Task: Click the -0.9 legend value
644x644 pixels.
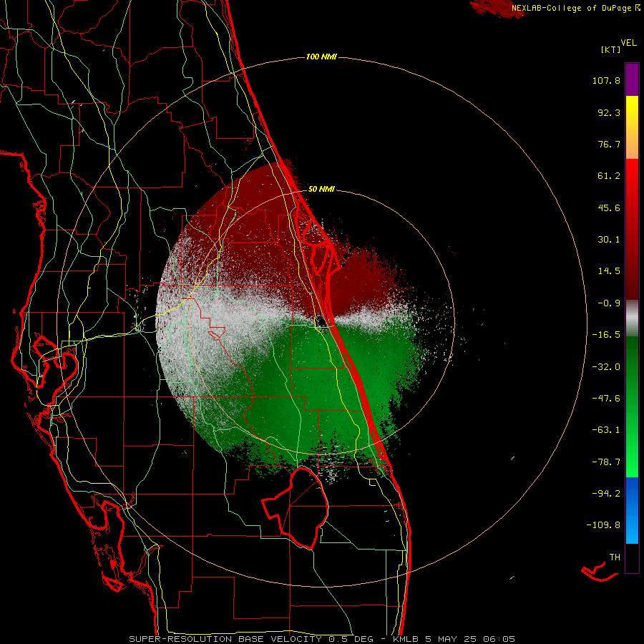Action: point(609,303)
